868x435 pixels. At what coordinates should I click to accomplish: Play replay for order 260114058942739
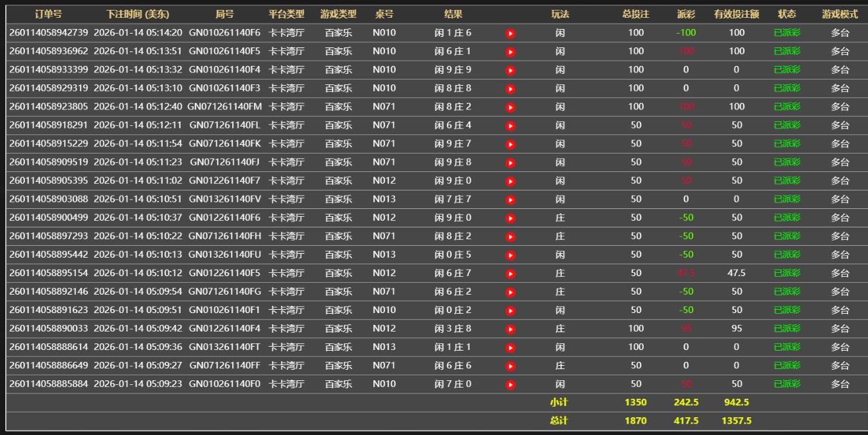point(510,33)
